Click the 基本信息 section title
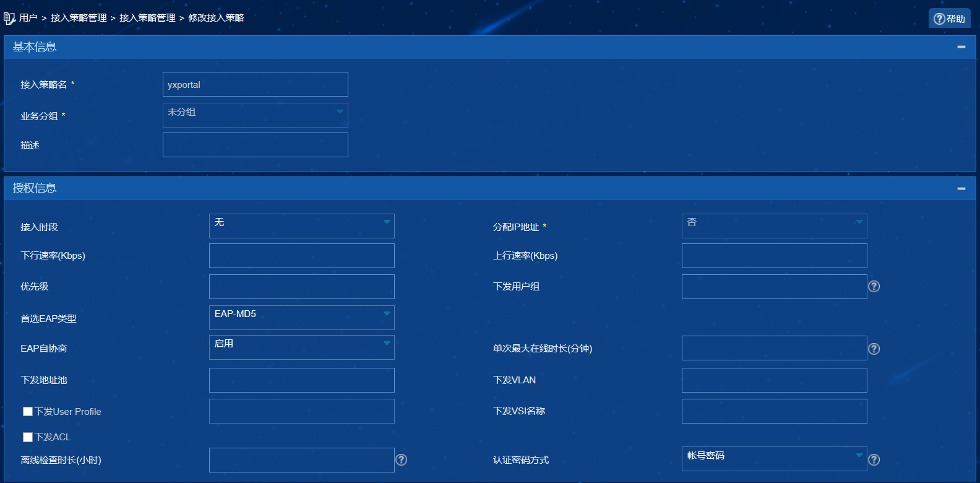980x483 pixels. 35,47
